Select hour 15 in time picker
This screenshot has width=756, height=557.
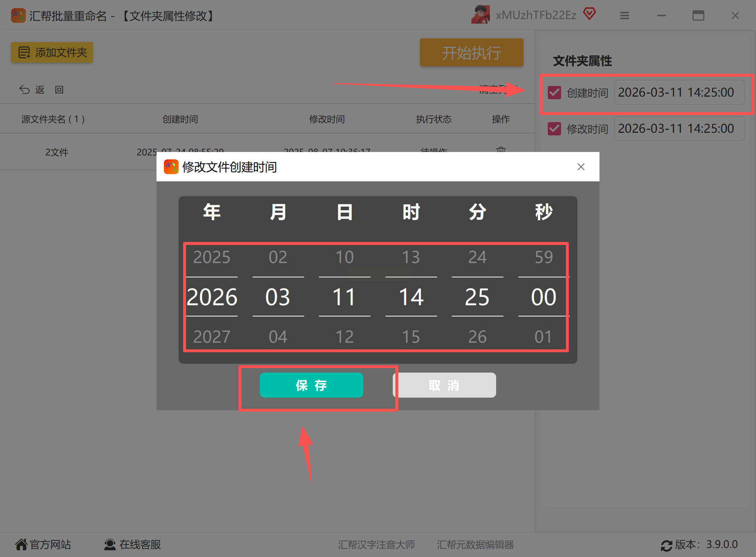pos(411,336)
